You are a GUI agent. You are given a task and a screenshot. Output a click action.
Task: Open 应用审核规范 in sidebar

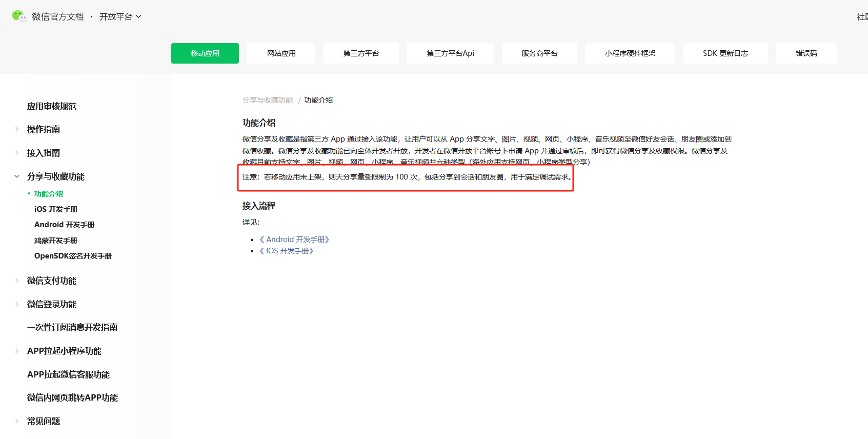click(52, 106)
